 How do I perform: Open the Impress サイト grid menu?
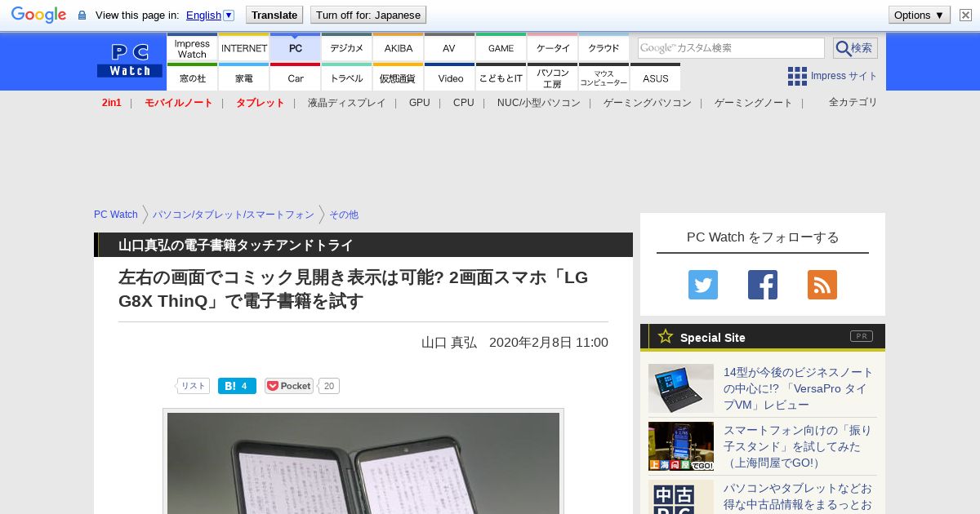pyautogui.click(x=832, y=76)
